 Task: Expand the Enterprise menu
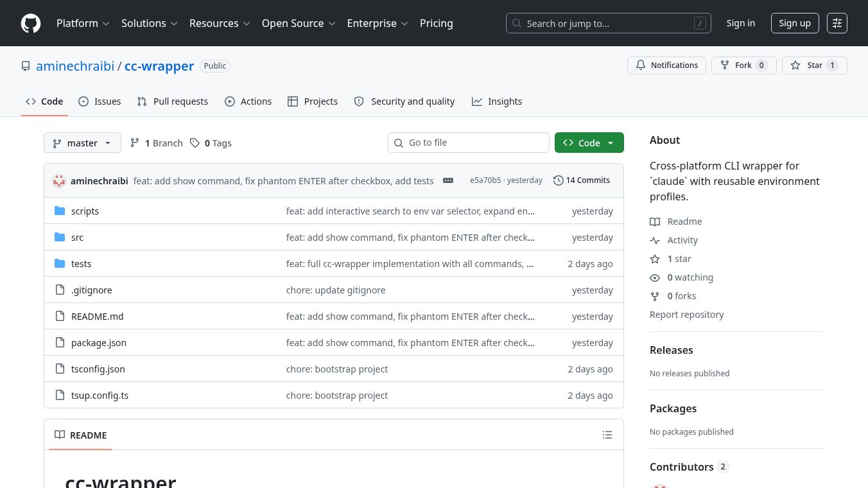click(378, 23)
